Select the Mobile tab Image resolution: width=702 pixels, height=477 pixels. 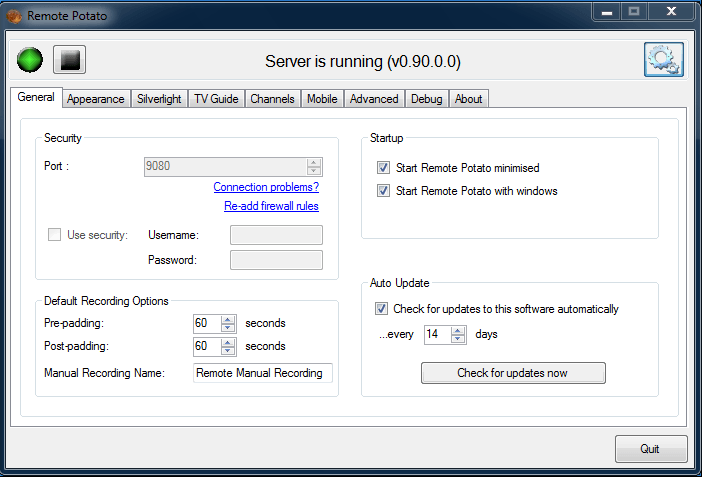point(322,99)
